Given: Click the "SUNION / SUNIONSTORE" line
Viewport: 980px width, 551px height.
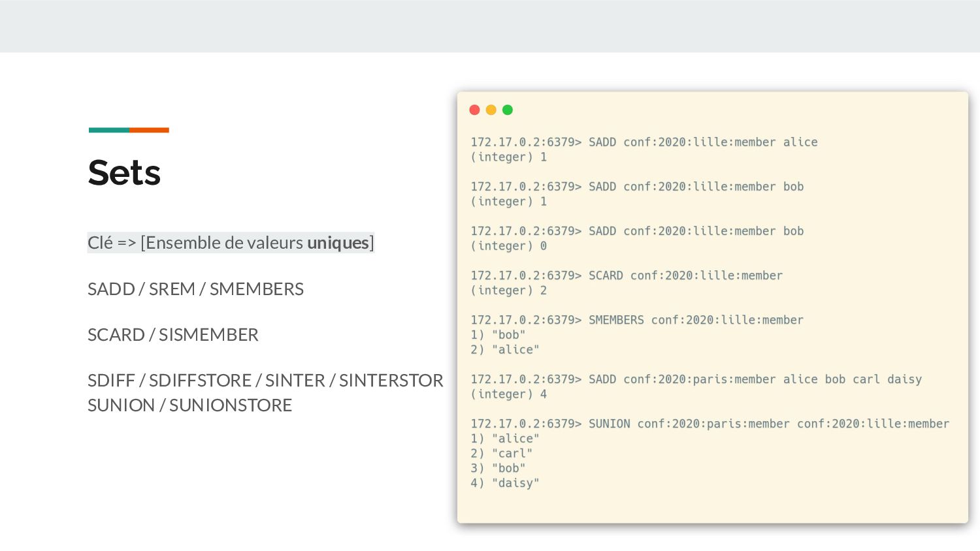Looking at the screenshot, I should (x=189, y=405).
